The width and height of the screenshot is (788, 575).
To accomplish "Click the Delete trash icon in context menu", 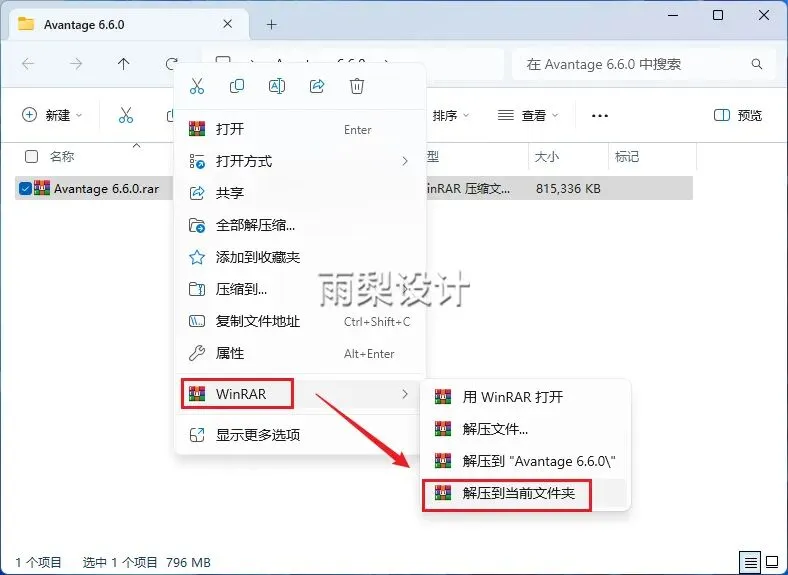I will [357, 86].
